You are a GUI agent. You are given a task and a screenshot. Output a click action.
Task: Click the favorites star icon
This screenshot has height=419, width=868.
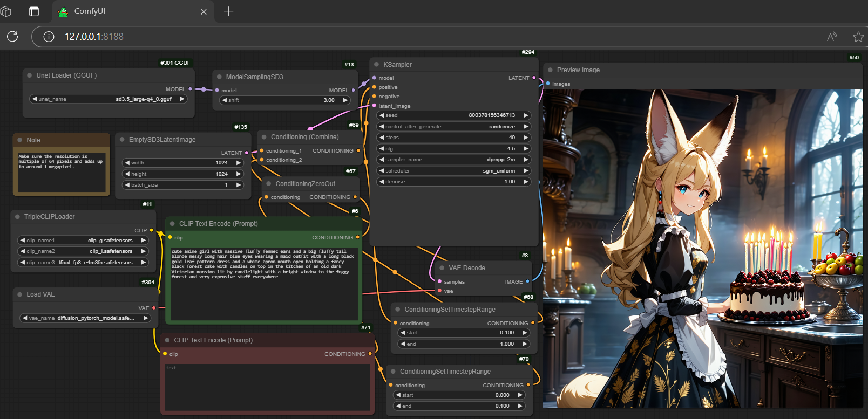click(858, 37)
